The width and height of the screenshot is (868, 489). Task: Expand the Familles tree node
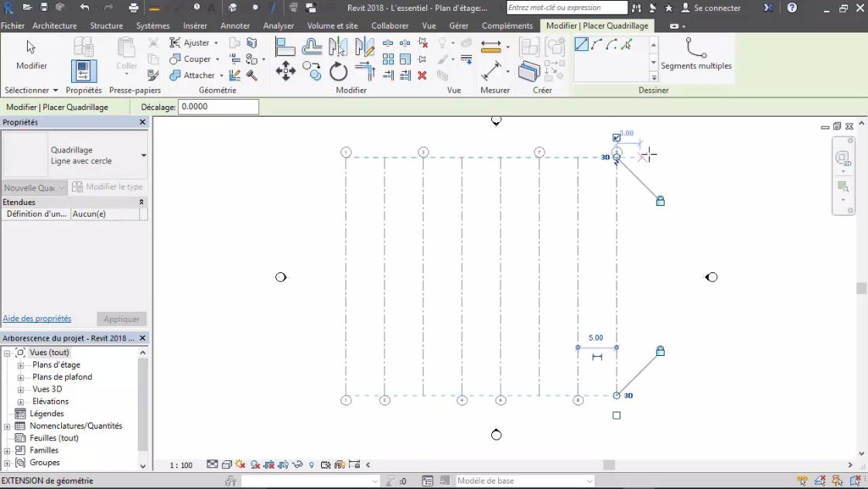point(7,450)
